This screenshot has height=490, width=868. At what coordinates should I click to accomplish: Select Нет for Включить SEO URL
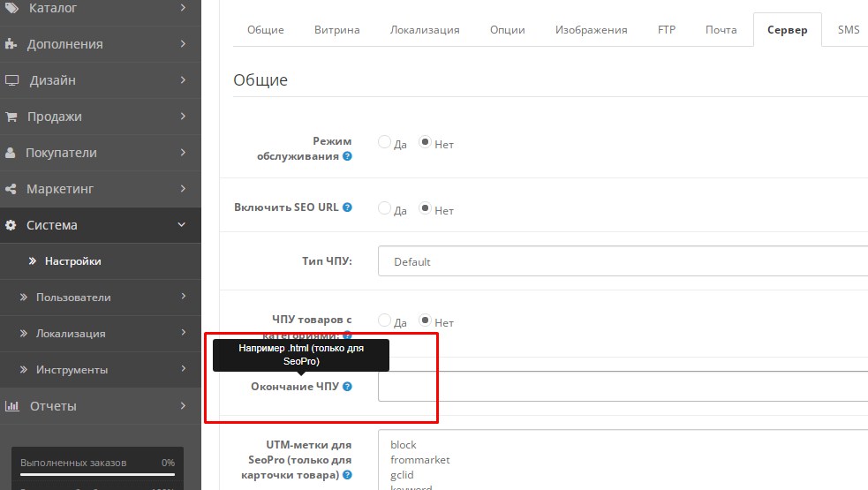pyautogui.click(x=425, y=208)
